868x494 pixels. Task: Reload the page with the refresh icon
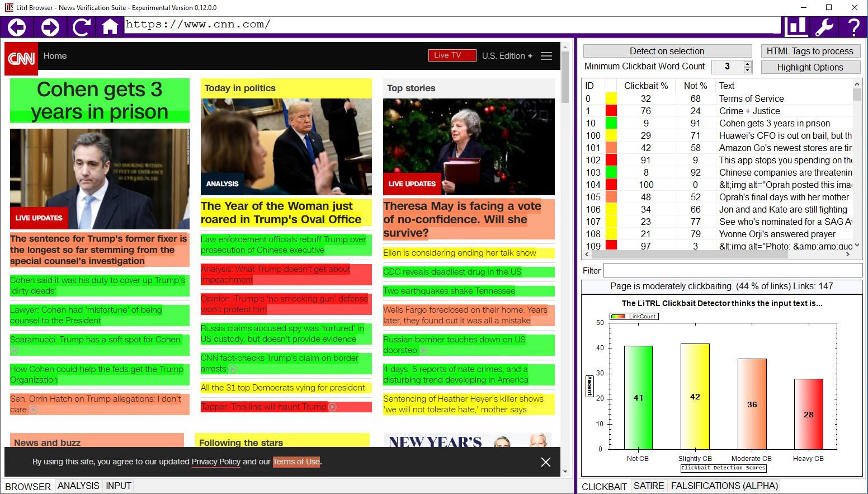82,27
